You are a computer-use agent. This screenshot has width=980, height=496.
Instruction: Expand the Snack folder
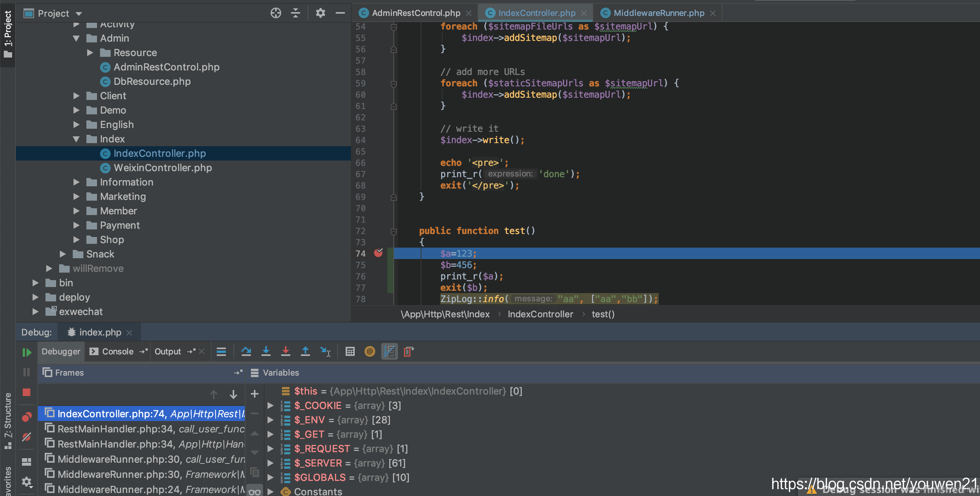click(63, 254)
